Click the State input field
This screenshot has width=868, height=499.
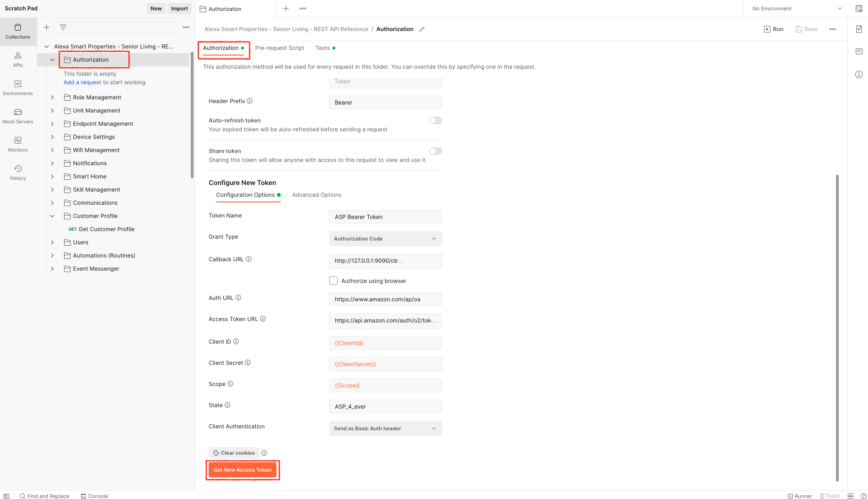tap(385, 407)
